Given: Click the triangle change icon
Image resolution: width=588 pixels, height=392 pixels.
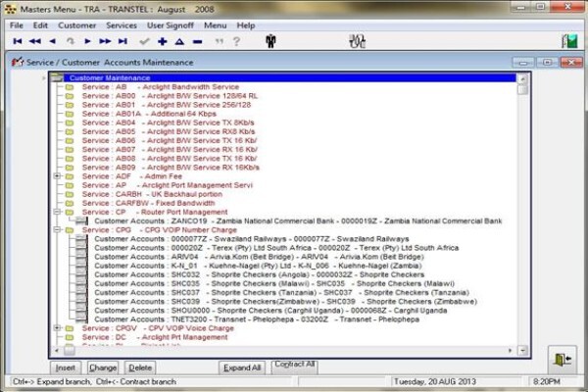Looking at the screenshot, I should pyautogui.click(x=179, y=41).
